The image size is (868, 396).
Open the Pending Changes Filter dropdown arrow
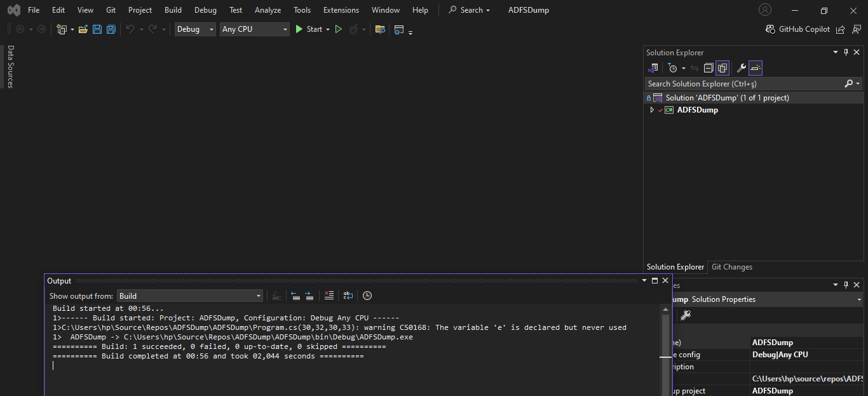pyautogui.click(x=684, y=68)
